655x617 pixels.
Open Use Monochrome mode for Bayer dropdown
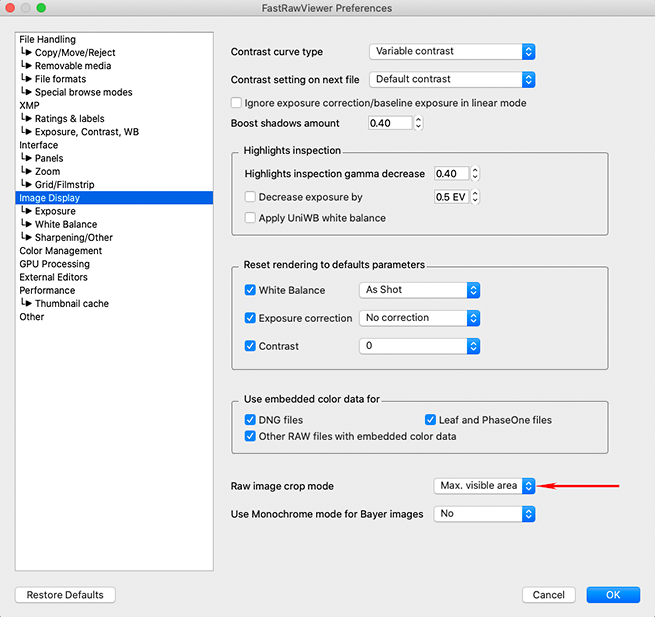485,514
